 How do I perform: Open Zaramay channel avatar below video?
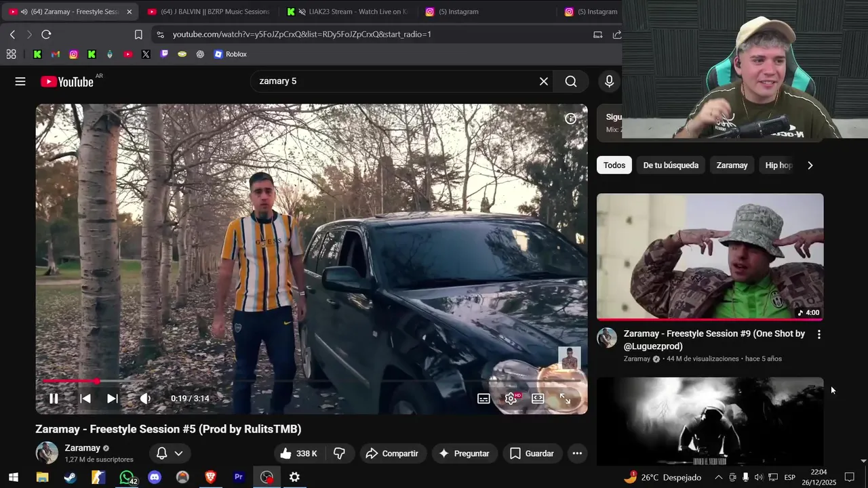coord(47,453)
